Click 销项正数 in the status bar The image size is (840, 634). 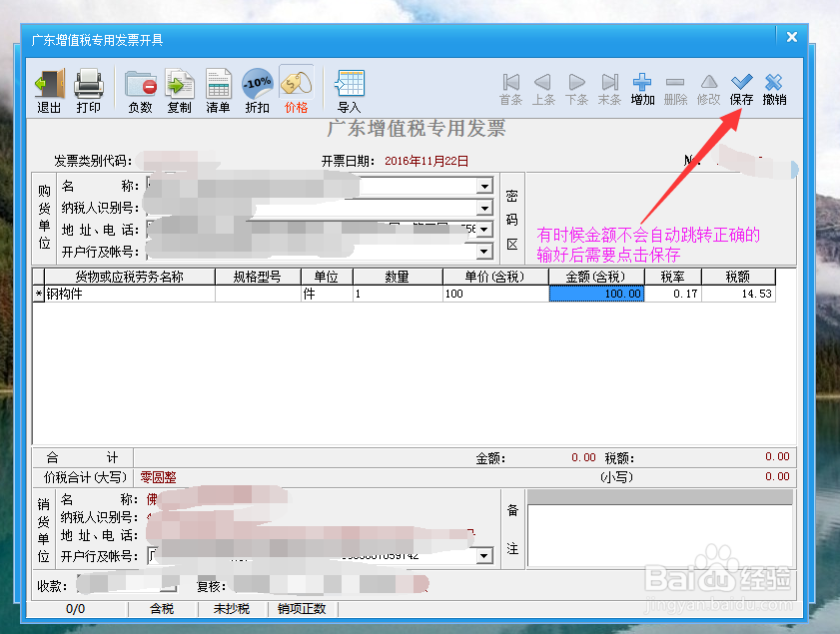[301, 608]
